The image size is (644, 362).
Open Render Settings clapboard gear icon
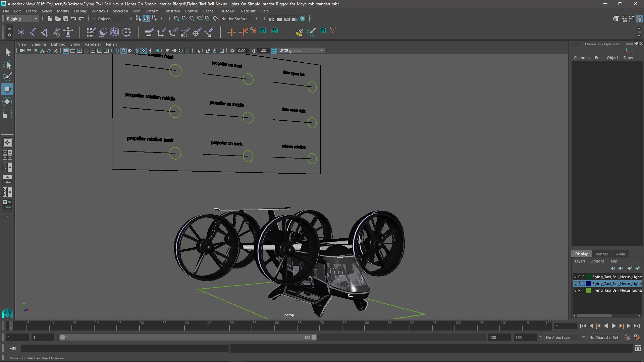pyautogui.click(x=295, y=19)
